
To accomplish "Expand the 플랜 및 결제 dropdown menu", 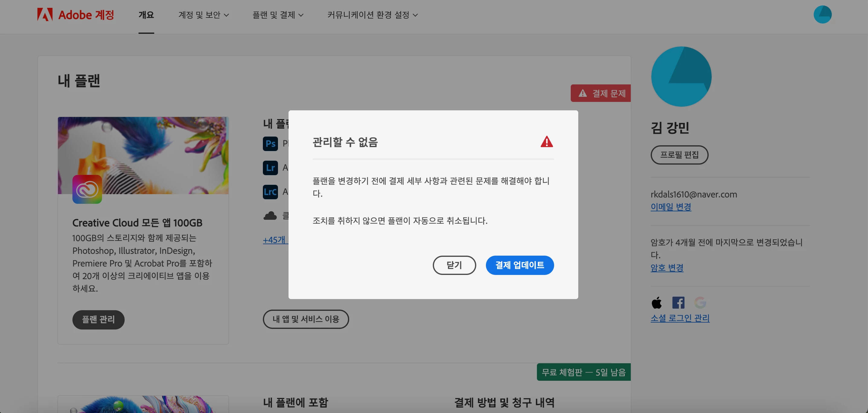I will click(x=278, y=15).
